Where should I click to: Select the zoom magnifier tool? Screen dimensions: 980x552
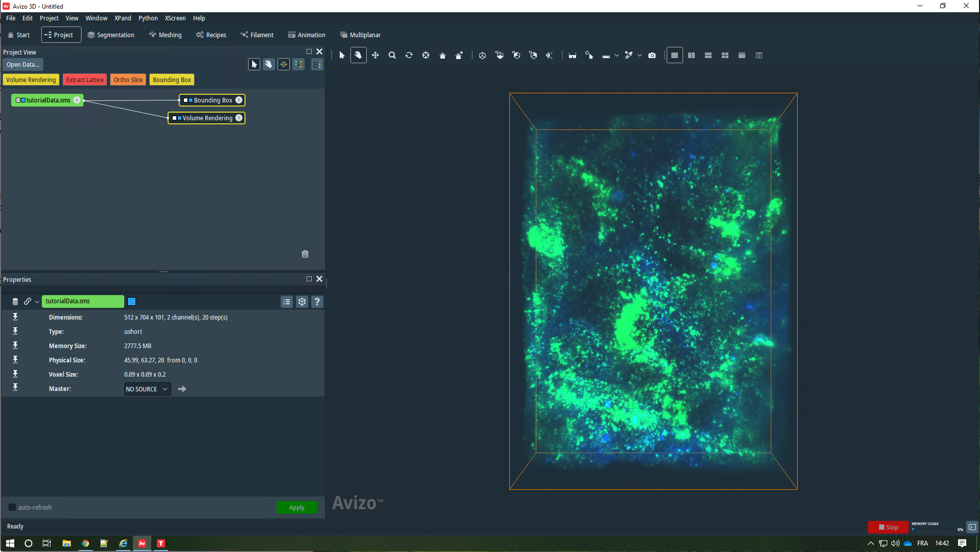coord(392,55)
